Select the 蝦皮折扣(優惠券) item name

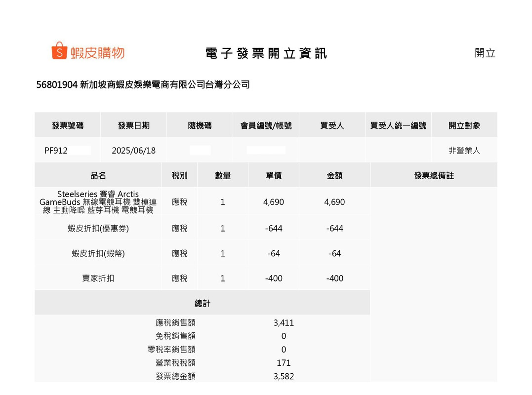coord(98,228)
